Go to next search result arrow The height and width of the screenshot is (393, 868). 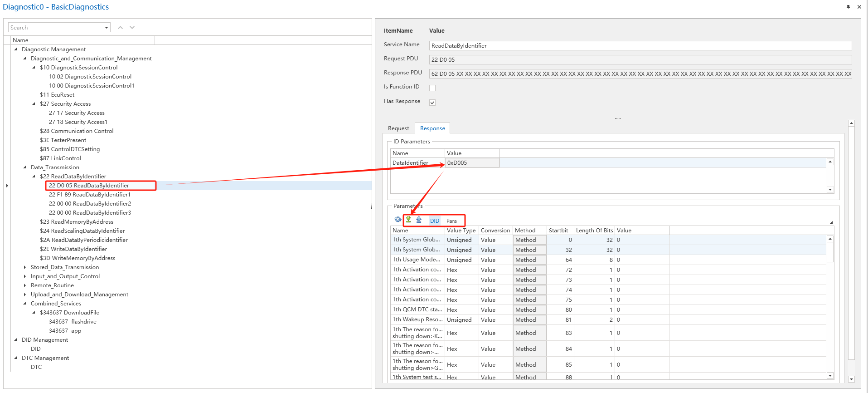(x=132, y=28)
